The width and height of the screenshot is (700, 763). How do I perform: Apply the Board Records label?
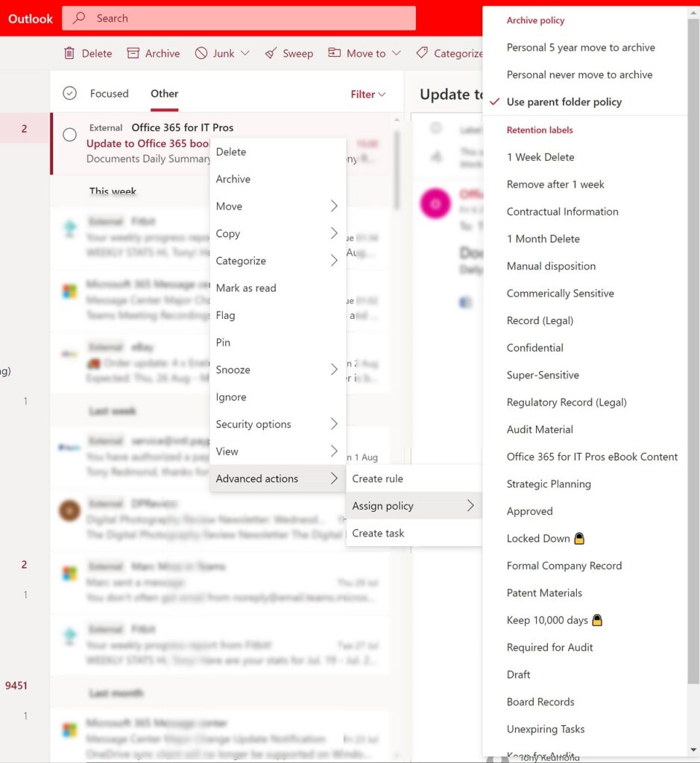click(x=584, y=702)
